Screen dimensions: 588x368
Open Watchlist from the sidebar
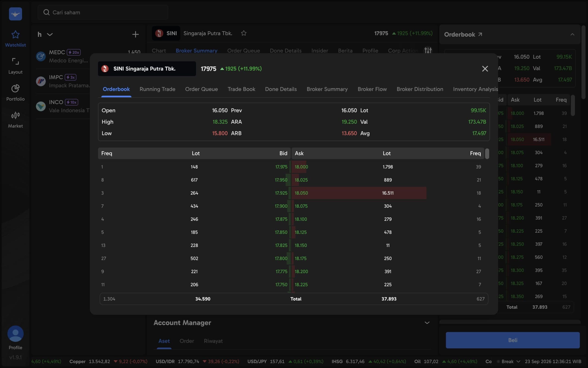coord(15,39)
